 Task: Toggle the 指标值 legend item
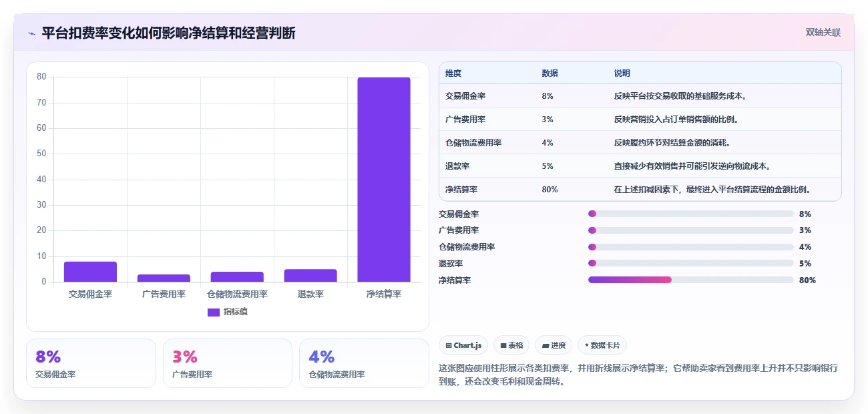(228, 312)
